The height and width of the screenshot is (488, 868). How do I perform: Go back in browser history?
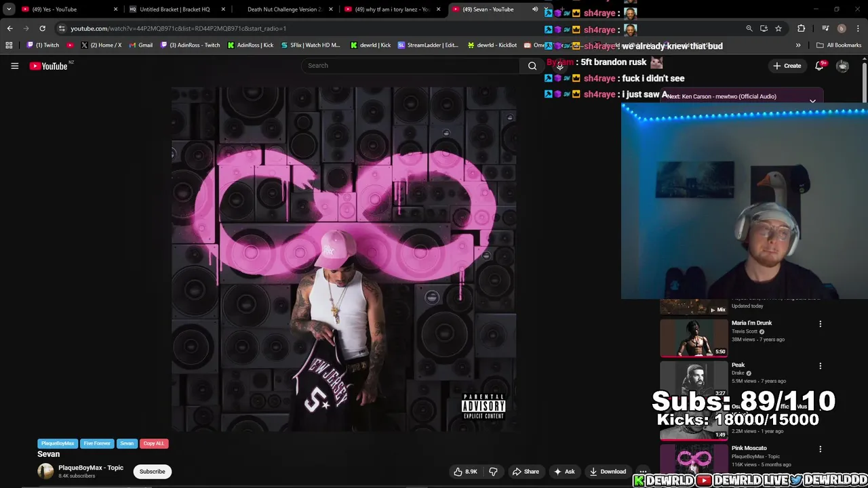point(9,28)
